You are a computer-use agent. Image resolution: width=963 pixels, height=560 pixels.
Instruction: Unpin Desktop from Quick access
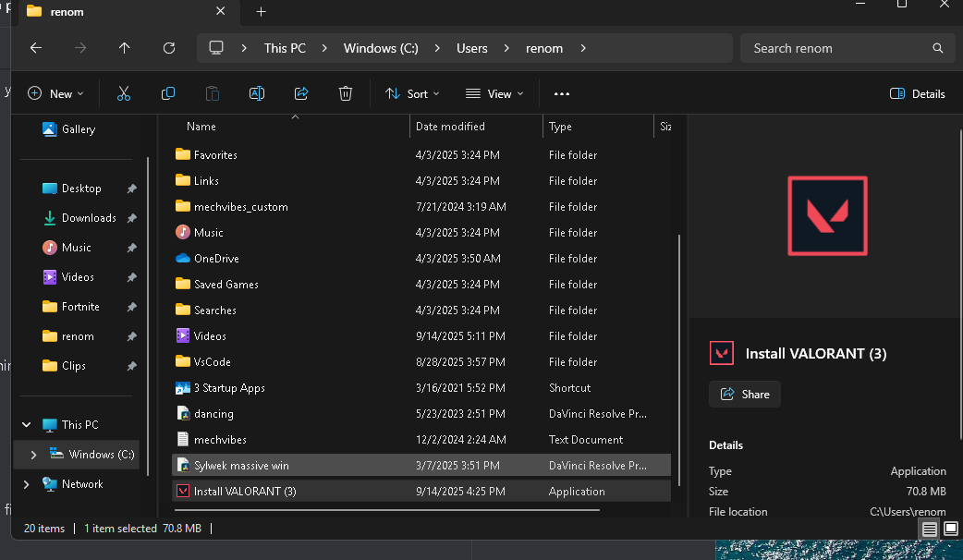(131, 189)
